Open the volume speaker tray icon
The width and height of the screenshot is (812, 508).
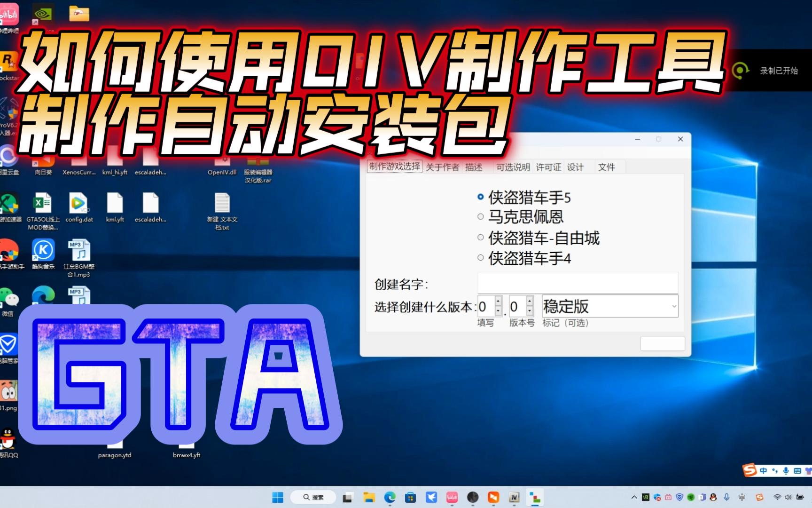pyautogui.click(x=788, y=497)
